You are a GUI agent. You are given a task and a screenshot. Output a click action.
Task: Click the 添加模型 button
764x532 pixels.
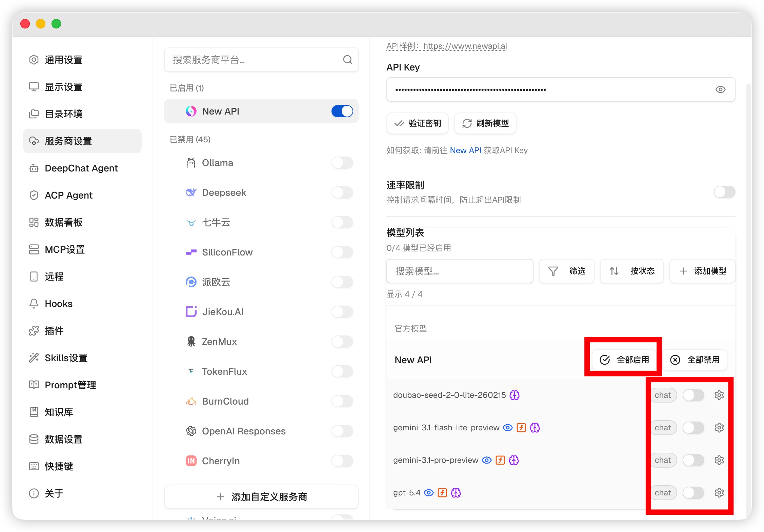click(702, 271)
